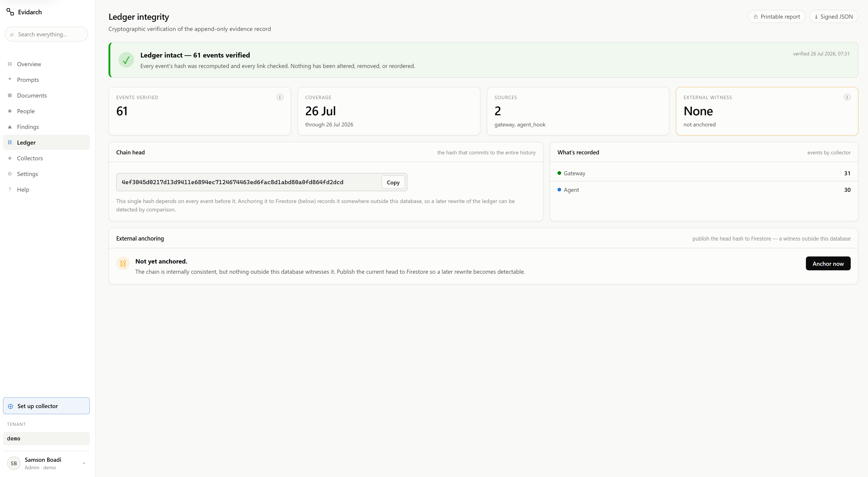Open the demo tenant selector

pyautogui.click(x=46, y=438)
